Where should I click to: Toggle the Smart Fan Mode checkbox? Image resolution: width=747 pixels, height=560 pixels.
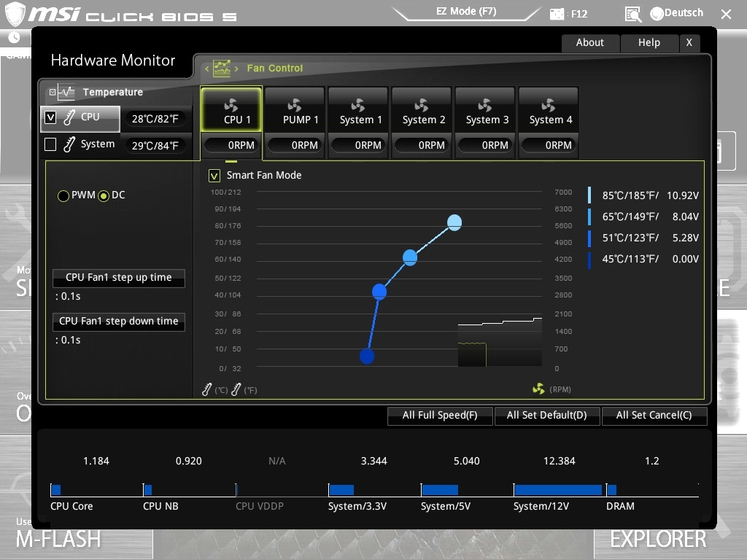pyautogui.click(x=214, y=176)
